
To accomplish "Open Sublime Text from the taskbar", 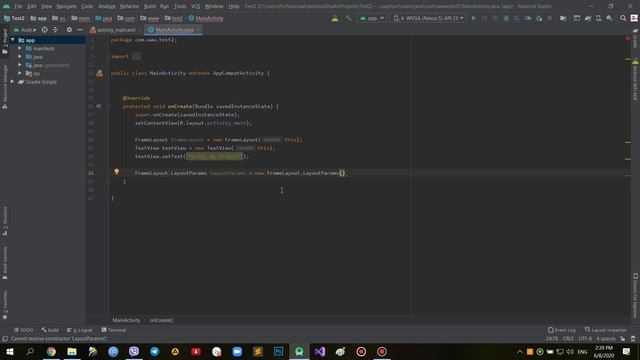I will pyautogui.click(x=258, y=351).
